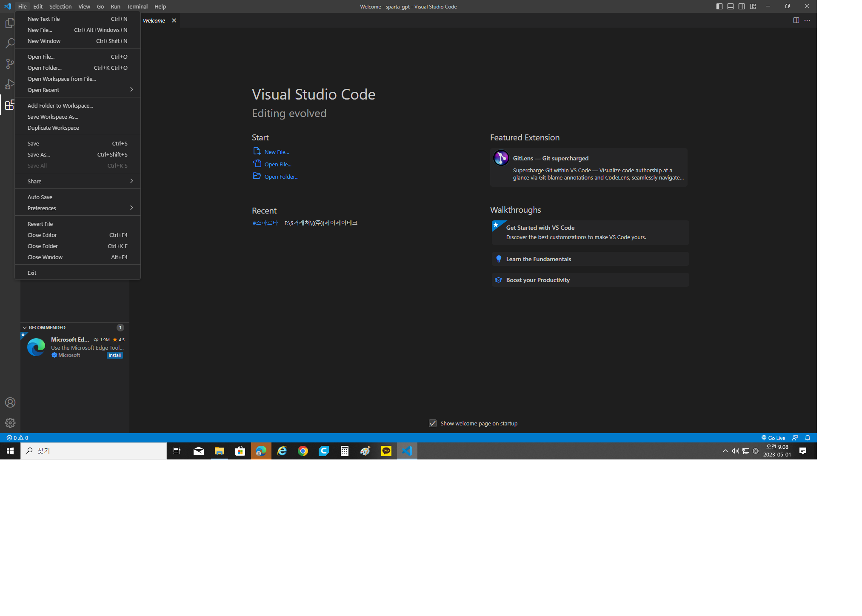The image size is (862, 616).
Task: Click the Windows taskbar search box
Action: point(94,451)
